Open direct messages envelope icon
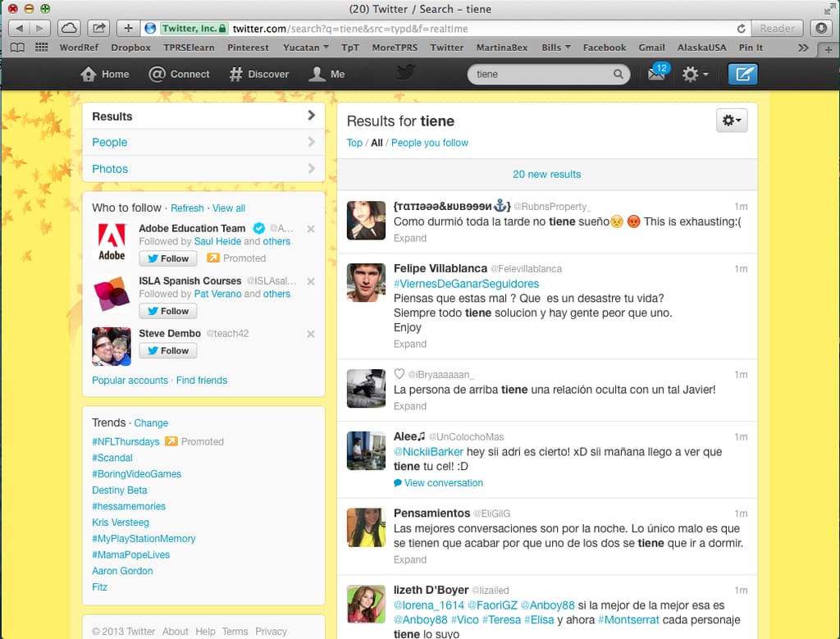This screenshot has width=840, height=639. tap(657, 73)
